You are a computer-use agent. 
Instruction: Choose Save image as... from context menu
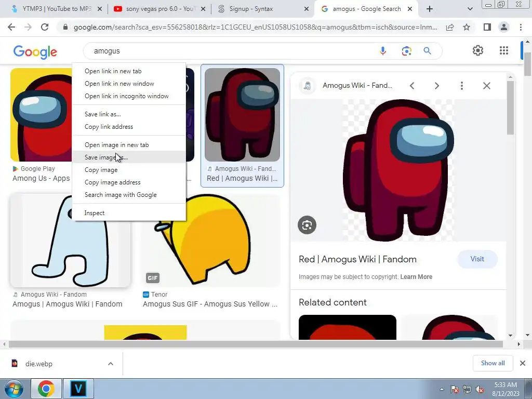[x=129, y=157]
